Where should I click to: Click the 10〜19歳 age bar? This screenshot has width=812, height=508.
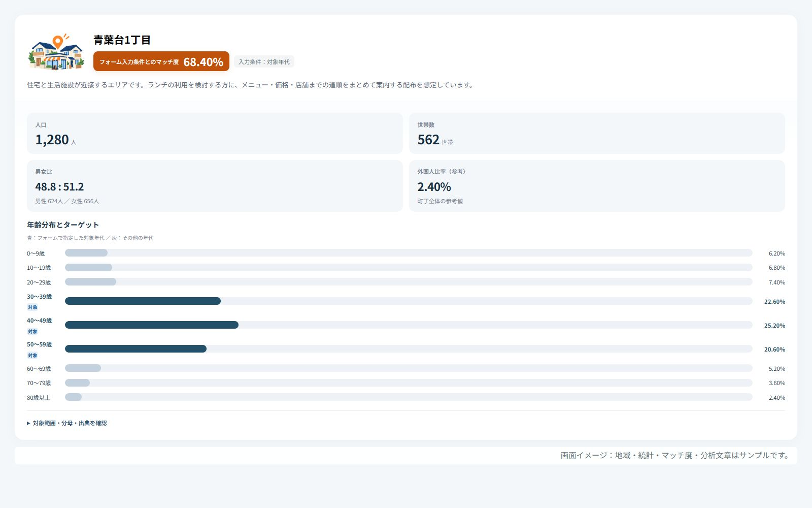coord(409,267)
